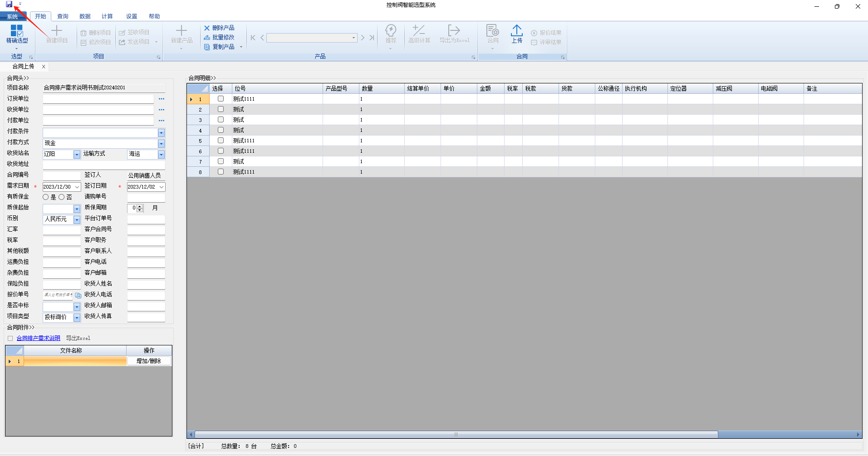
Task: Open the 精确选型 selection tool
Action: click(x=17, y=34)
